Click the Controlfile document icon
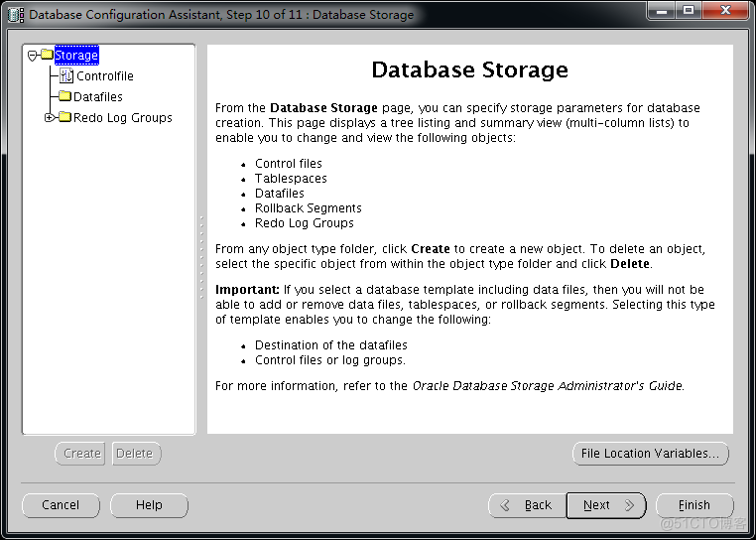Image resolution: width=756 pixels, height=540 pixels. (x=66, y=75)
